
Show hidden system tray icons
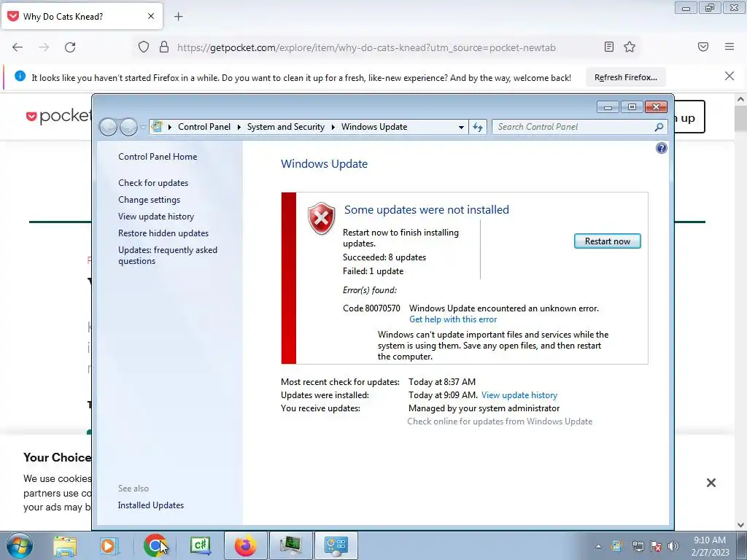(x=598, y=546)
